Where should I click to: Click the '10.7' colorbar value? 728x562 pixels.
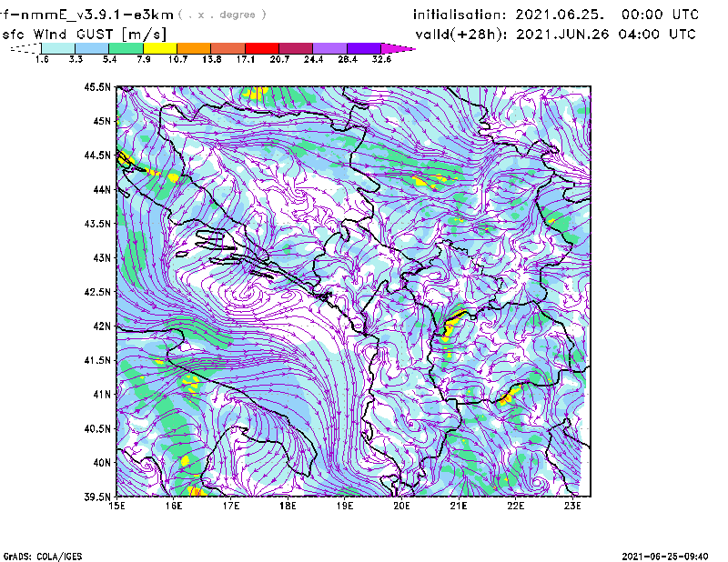pyautogui.click(x=177, y=59)
